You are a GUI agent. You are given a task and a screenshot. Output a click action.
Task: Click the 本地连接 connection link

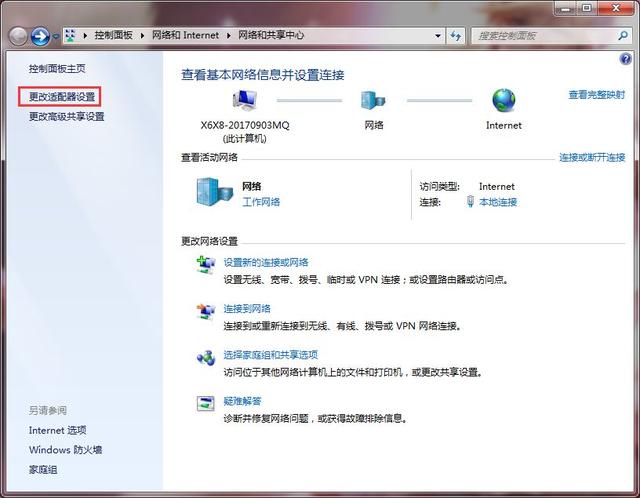(x=498, y=202)
